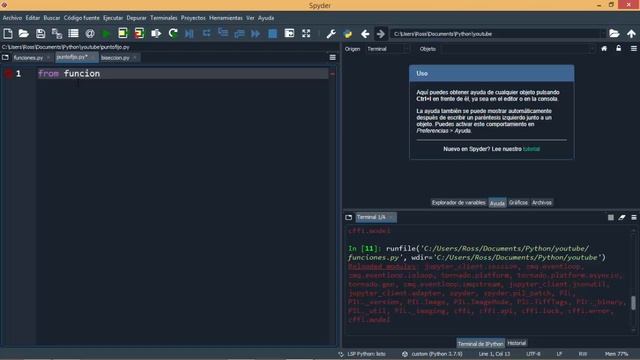Start debugging the file
Screen dimensions: 640x360
tap(189, 33)
